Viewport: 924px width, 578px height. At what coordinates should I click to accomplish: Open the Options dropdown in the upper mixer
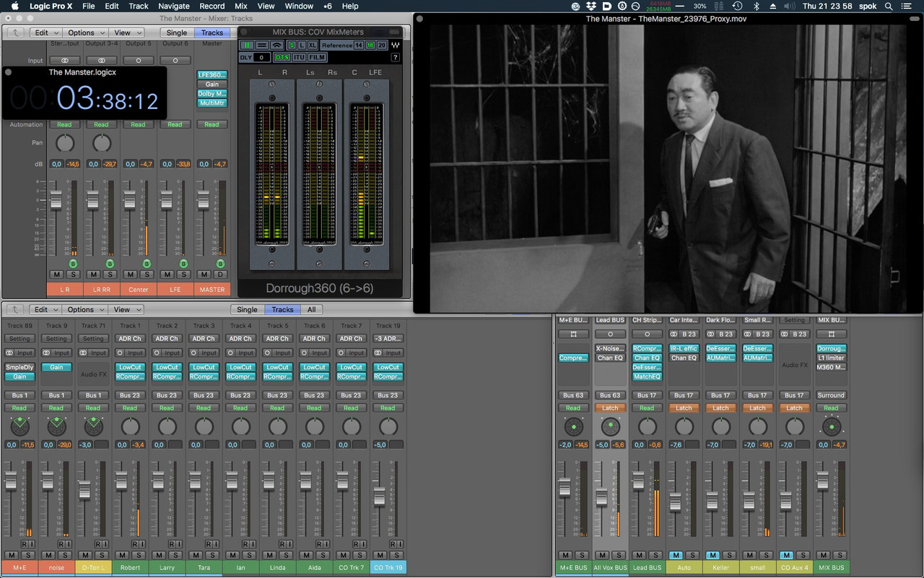click(x=85, y=33)
